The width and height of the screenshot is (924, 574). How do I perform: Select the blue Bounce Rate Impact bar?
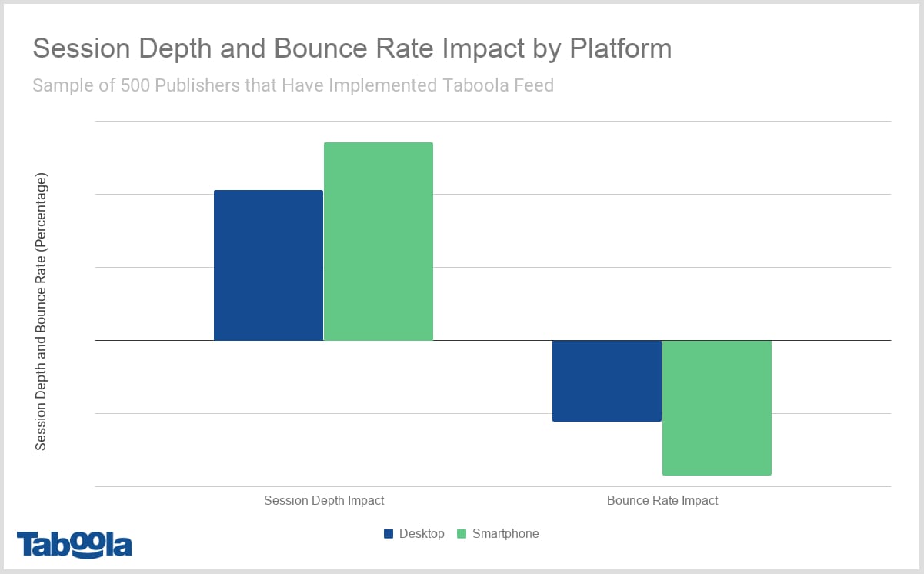[x=607, y=380]
